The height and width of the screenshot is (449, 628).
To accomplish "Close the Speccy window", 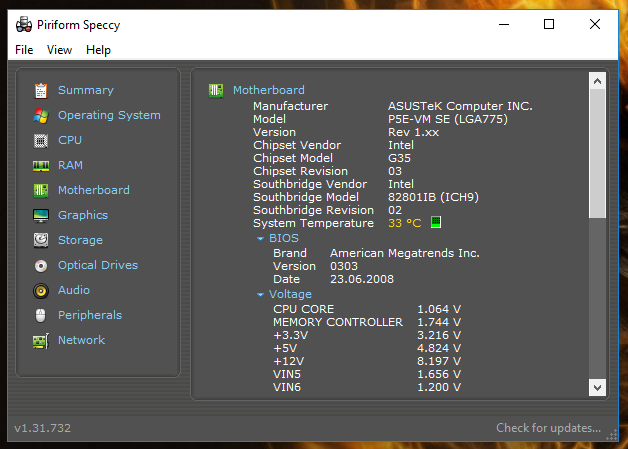I will tap(595, 24).
